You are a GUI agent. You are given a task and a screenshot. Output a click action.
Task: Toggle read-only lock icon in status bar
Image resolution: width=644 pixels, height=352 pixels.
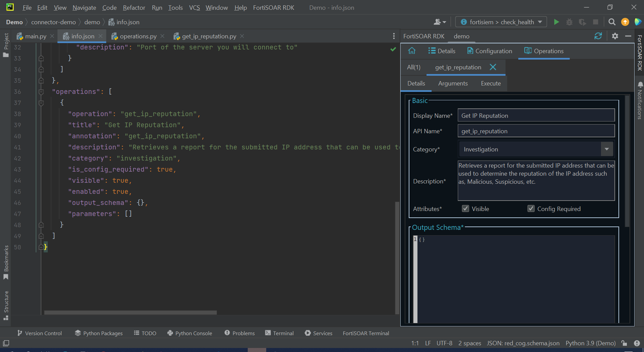[624, 343]
